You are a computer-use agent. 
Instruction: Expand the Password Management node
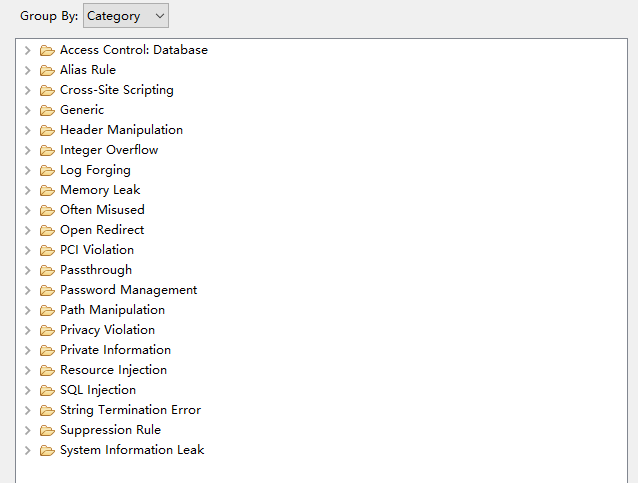[x=28, y=290]
